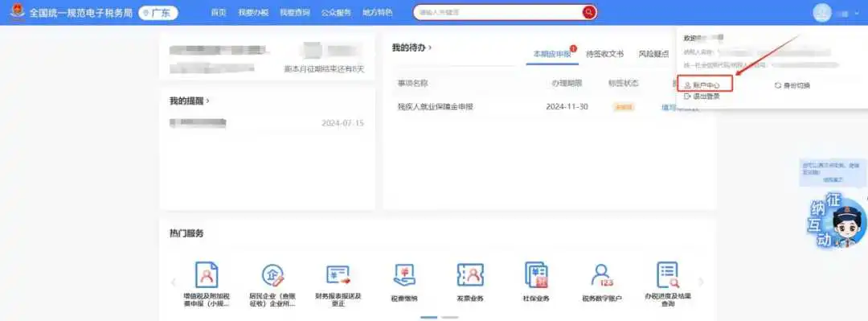Show next page of 热门服务 carousel

tap(701, 282)
